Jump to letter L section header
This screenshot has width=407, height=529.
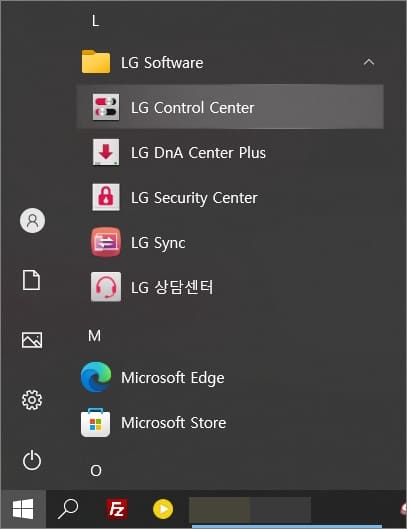(x=96, y=21)
